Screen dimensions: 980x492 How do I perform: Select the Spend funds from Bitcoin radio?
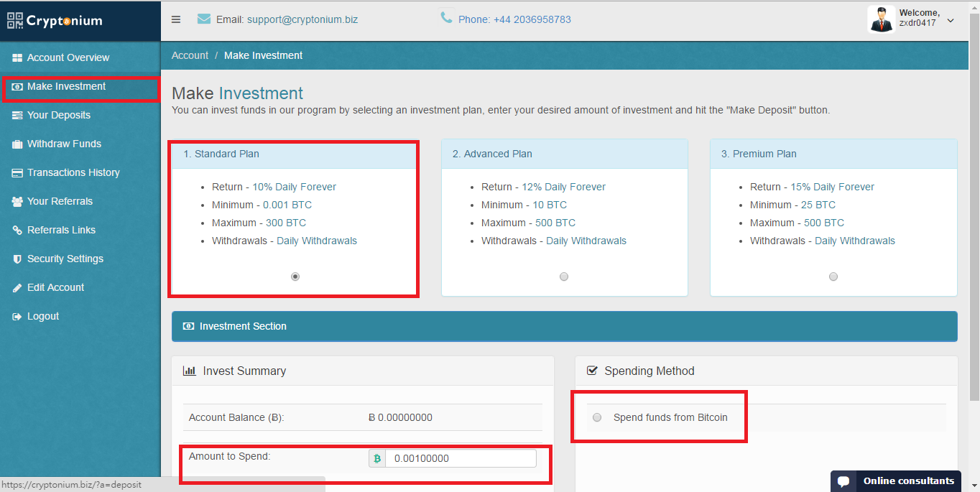597,417
